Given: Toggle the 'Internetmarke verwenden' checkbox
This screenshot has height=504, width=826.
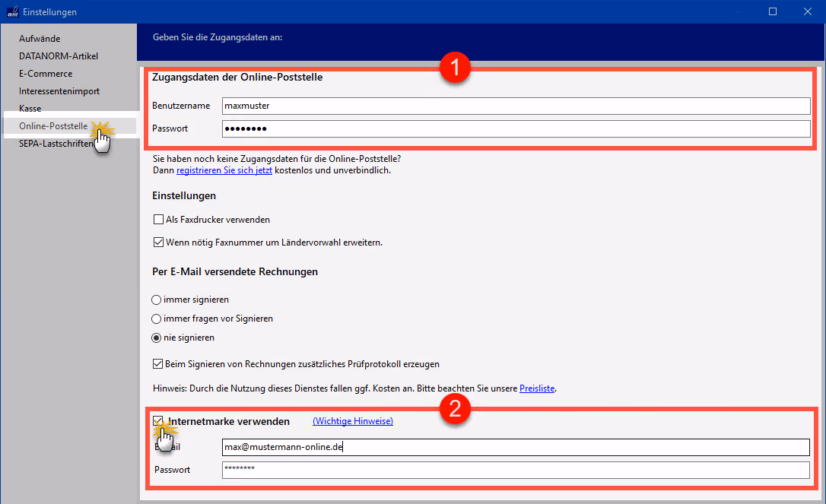Looking at the screenshot, I should [157, 421].
